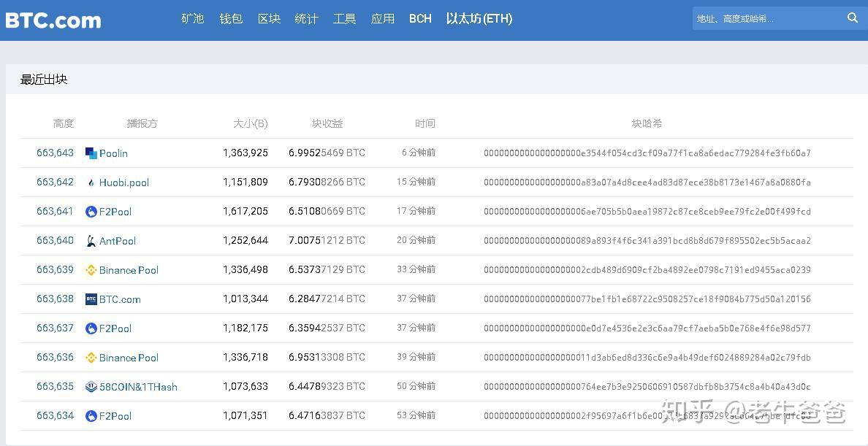Click the size value 1,617,205
The width and height of the screenshot is (868, 446).
coord(245,211)
